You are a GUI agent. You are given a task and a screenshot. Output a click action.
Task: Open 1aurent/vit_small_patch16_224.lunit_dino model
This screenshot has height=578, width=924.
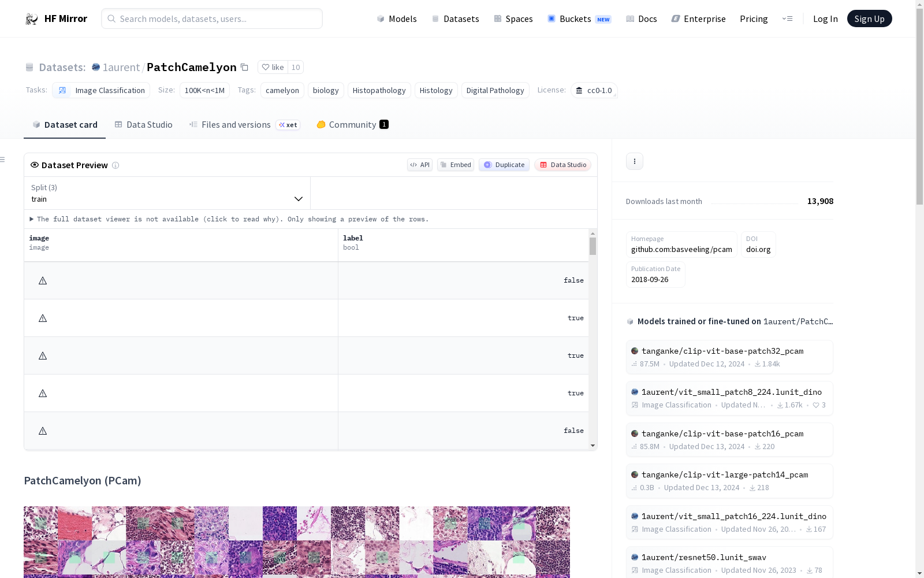(x=729, y=523)
